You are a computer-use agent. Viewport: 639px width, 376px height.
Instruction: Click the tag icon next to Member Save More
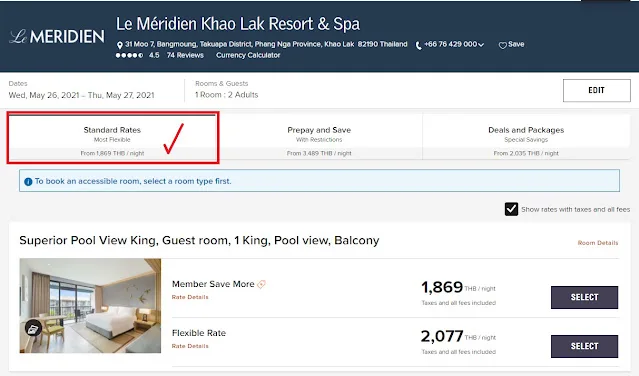point(262,284)
